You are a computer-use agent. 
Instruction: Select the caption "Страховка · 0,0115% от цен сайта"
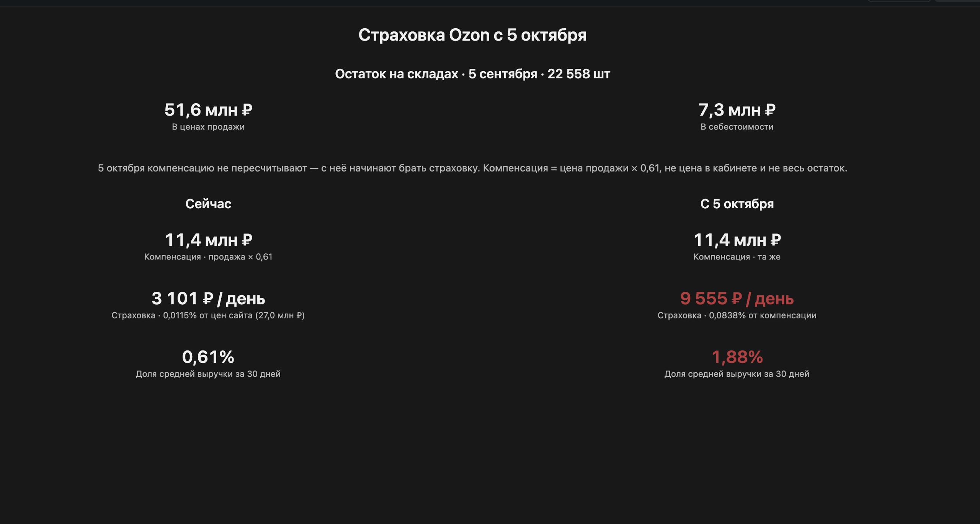pyautogui.click(x=208, y=315)
